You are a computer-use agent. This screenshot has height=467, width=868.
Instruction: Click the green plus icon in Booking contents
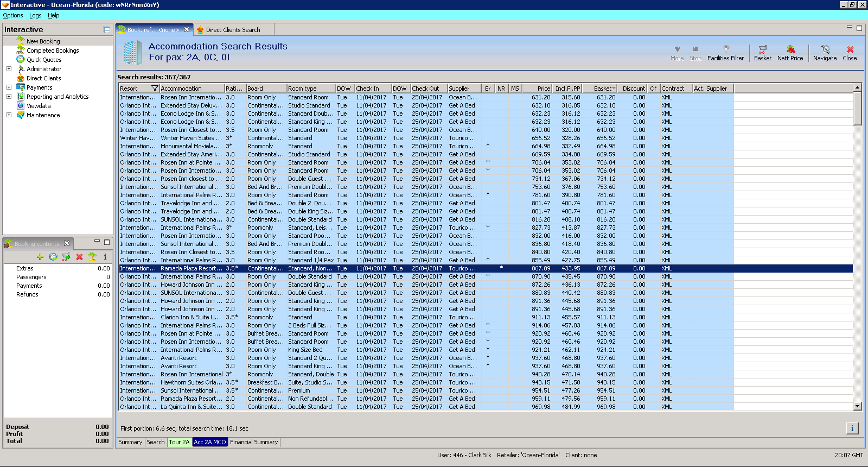(40, 257)
